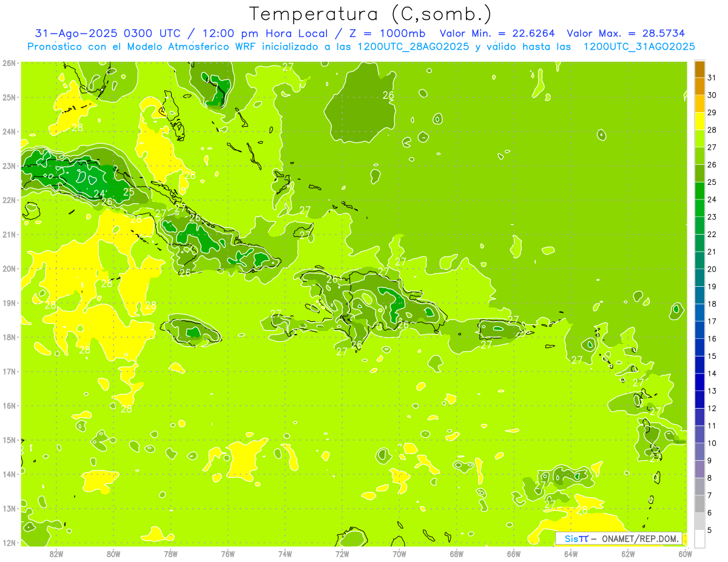Click the '17N' latitude axis label
The width and height of the screenshot is (728, 562).
click(9, 372)
